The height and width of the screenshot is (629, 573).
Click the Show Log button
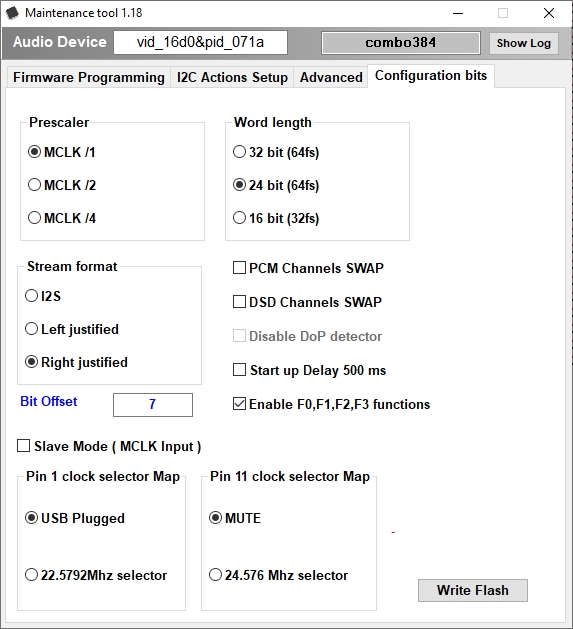tap(524, 43)
